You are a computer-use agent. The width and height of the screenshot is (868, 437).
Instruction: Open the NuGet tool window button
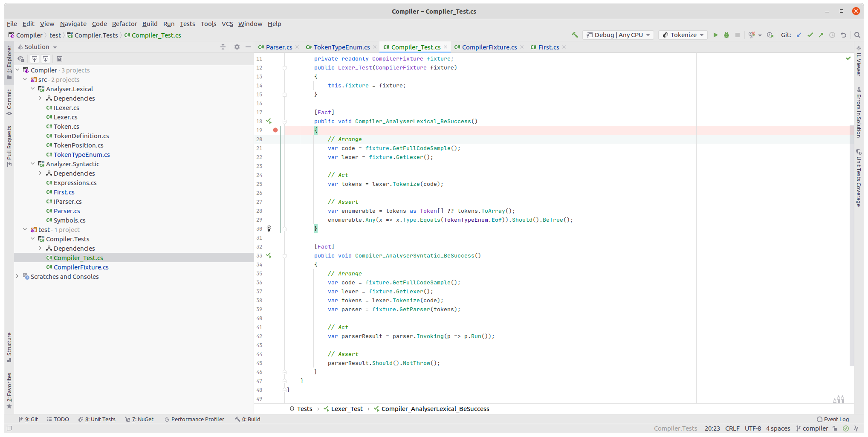(139, 420)
